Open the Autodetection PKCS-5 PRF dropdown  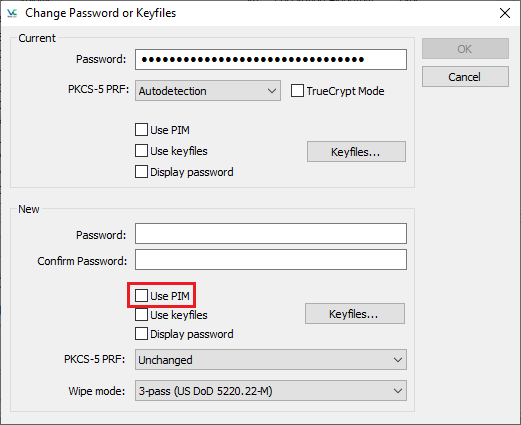pos(208,91)
